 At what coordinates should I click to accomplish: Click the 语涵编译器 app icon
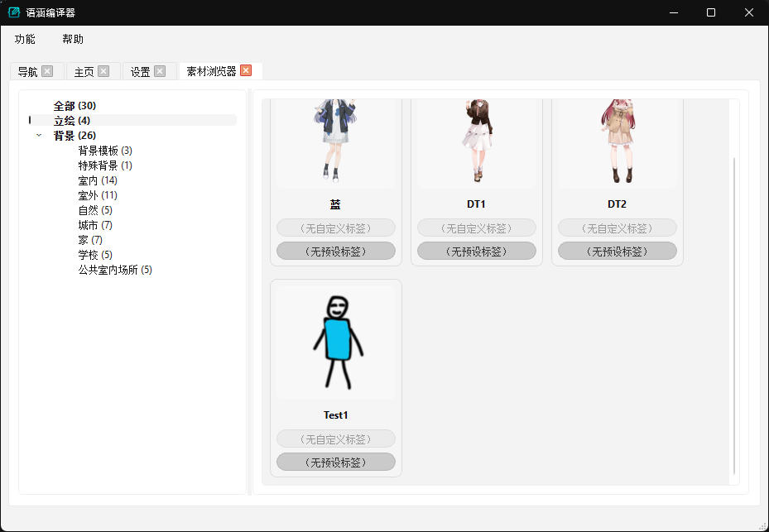coord(14,12)
